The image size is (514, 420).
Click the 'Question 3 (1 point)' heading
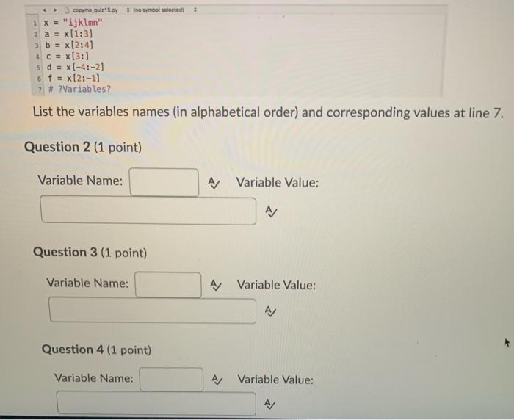click(90, 253)
